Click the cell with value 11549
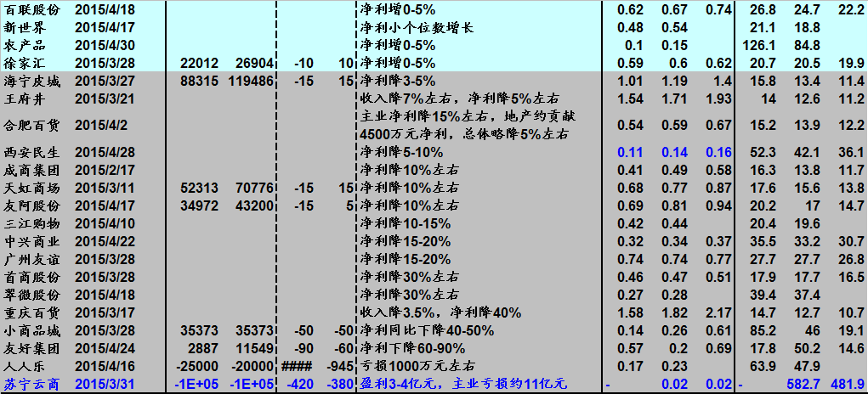Viewport: 868px width, 394px height. [x=255, y=348]
